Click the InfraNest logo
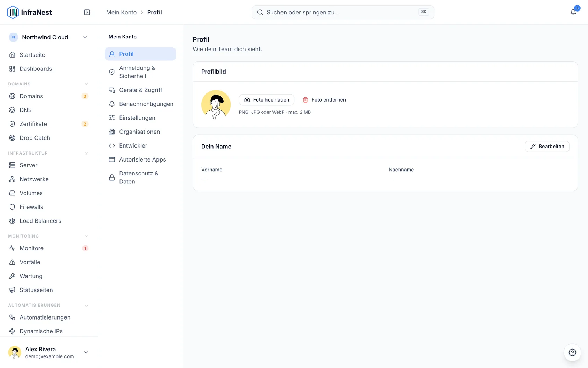The width and height of the screenshot is (588, 368). pyautogui.click(x=29, y=12)
